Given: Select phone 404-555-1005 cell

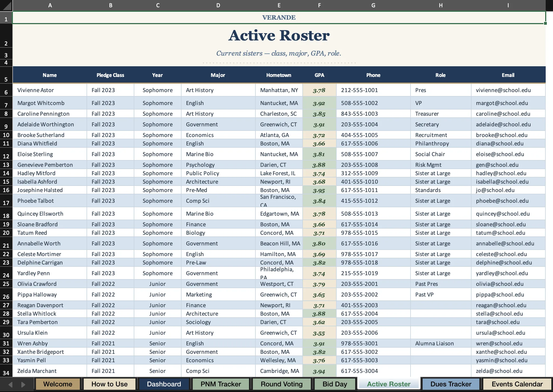Looking at the screenshot, I should click(x=373, y=135).
